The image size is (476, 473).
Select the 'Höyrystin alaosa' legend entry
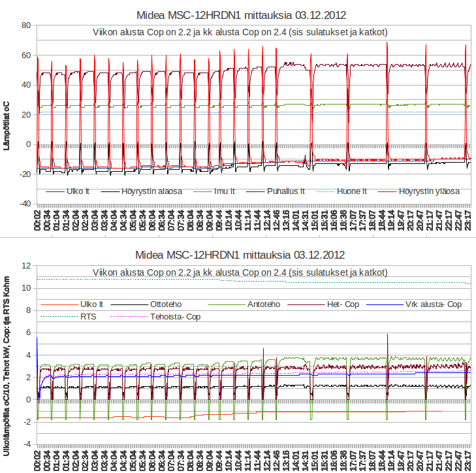[x=151, y=191]
